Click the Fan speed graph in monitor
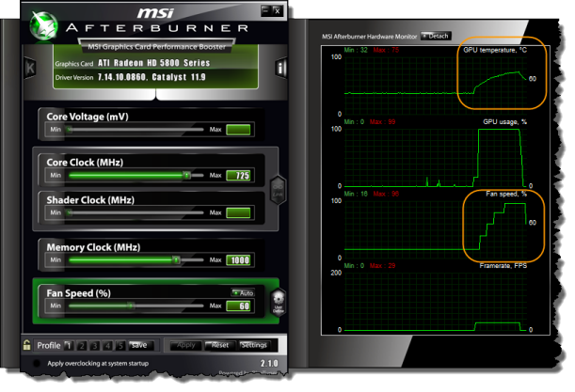 tap(436, 229)
